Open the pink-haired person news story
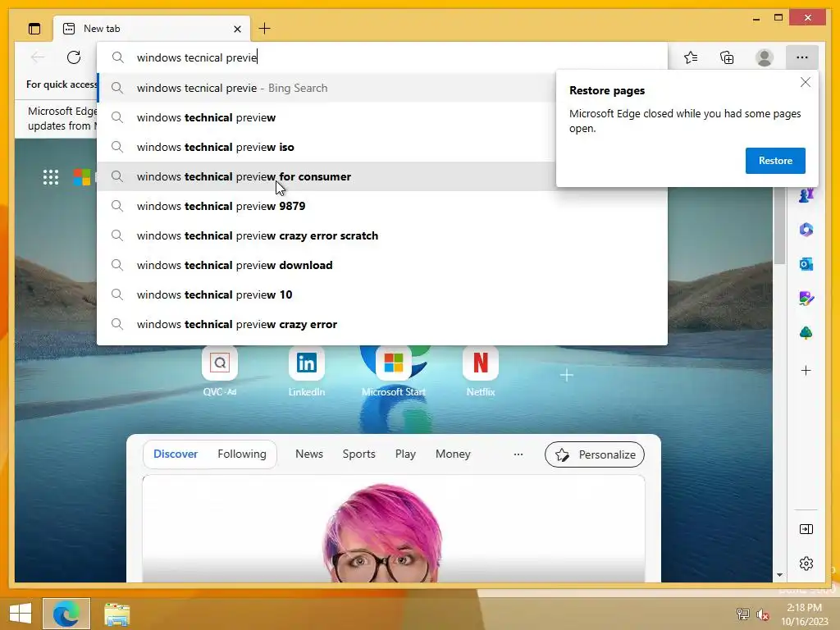This screenshot has width=840, height=630. click(394, 528)
